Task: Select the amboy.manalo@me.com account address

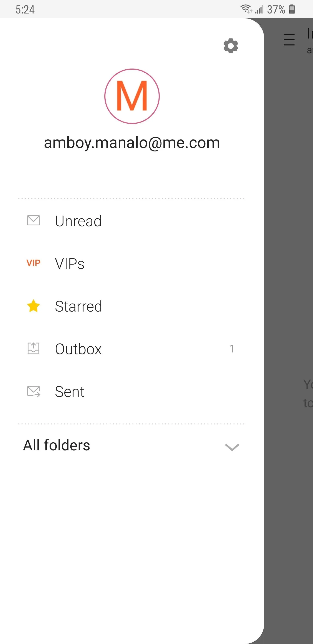Action: (132, 143)
